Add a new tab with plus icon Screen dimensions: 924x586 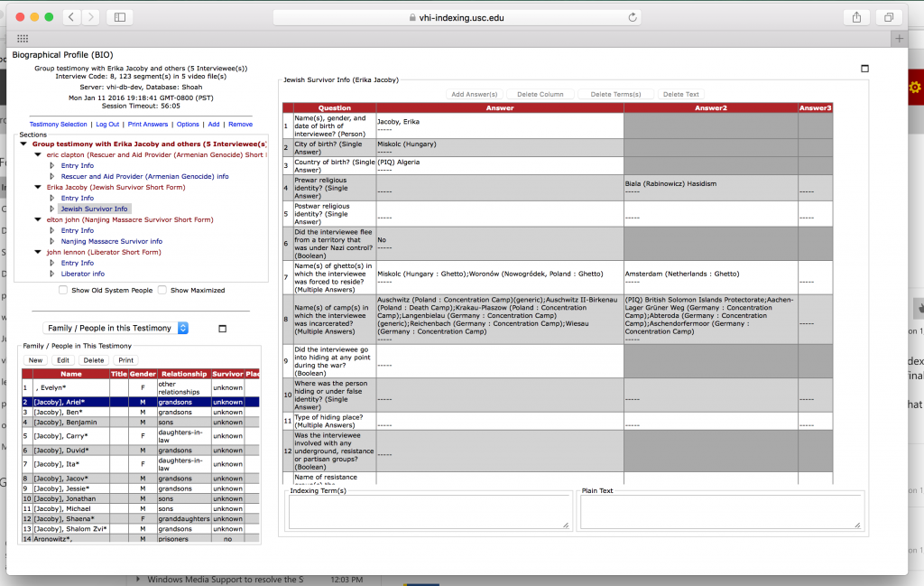899,38
